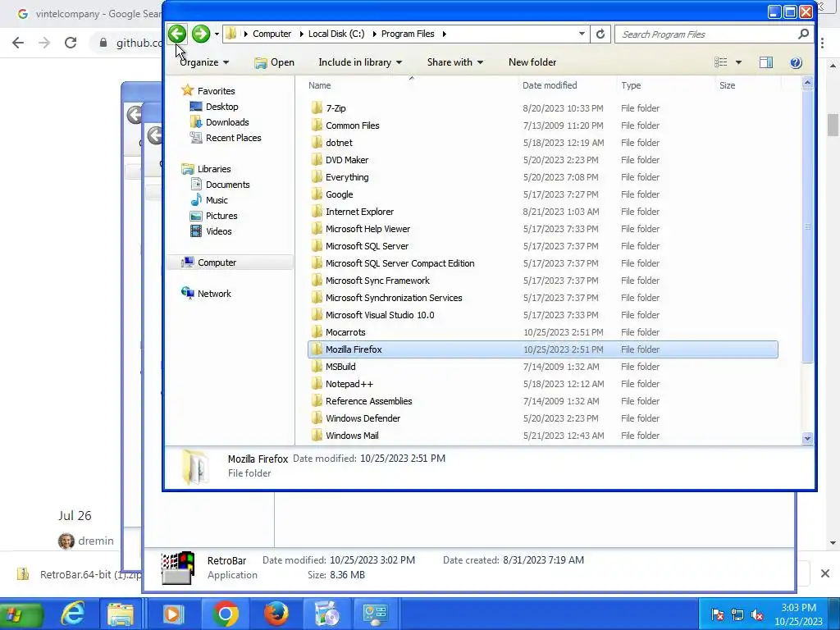
Task: Open the Share with menu
Action: [x=454, y=62]
